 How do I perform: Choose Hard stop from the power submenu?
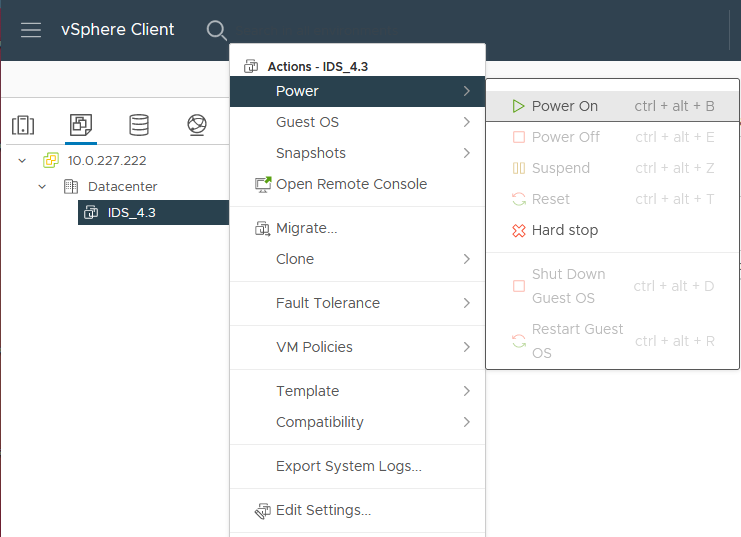coord(612,230)
